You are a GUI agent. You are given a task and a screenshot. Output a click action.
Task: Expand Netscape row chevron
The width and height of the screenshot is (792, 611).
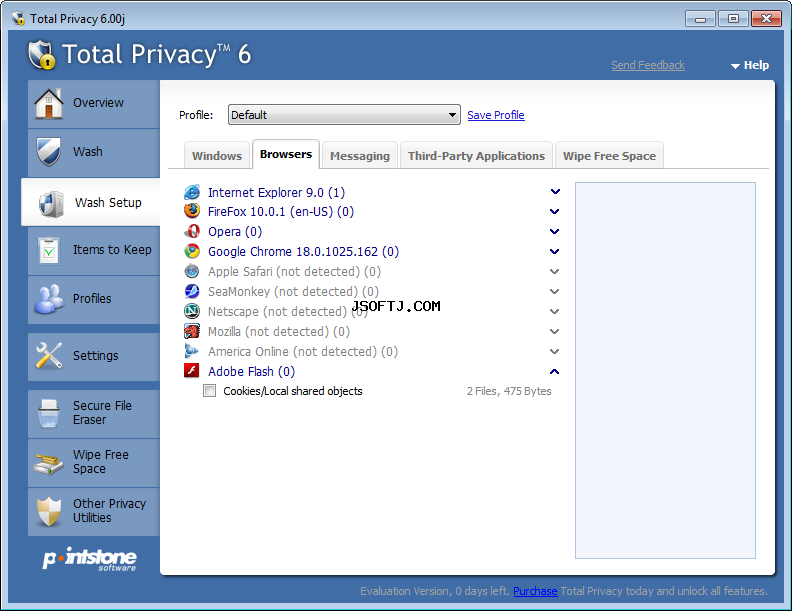[555, 312]
